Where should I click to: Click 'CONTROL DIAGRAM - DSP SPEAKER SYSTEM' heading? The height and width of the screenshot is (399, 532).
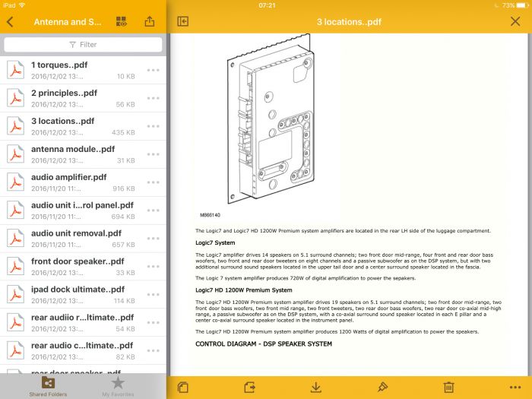pos(264,344)
